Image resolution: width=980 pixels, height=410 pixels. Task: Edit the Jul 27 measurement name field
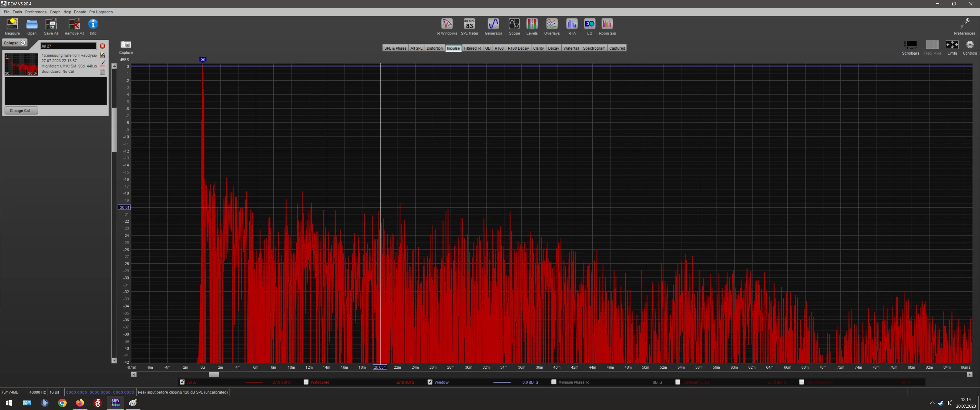68,46
